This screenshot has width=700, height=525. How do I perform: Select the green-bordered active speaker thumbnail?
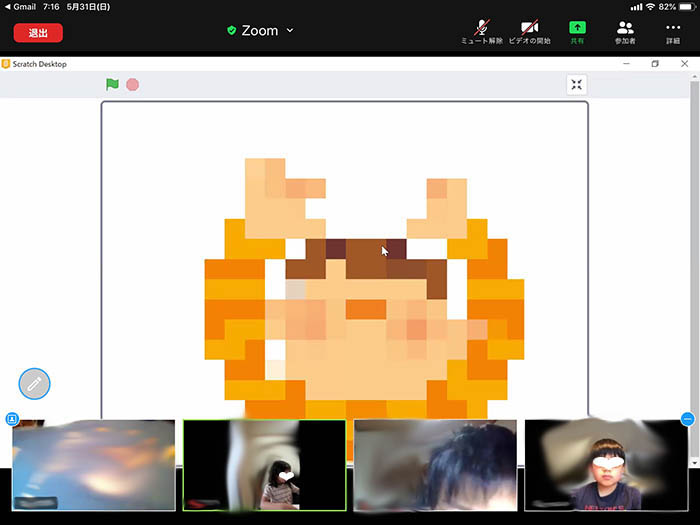tap(265, 465)
